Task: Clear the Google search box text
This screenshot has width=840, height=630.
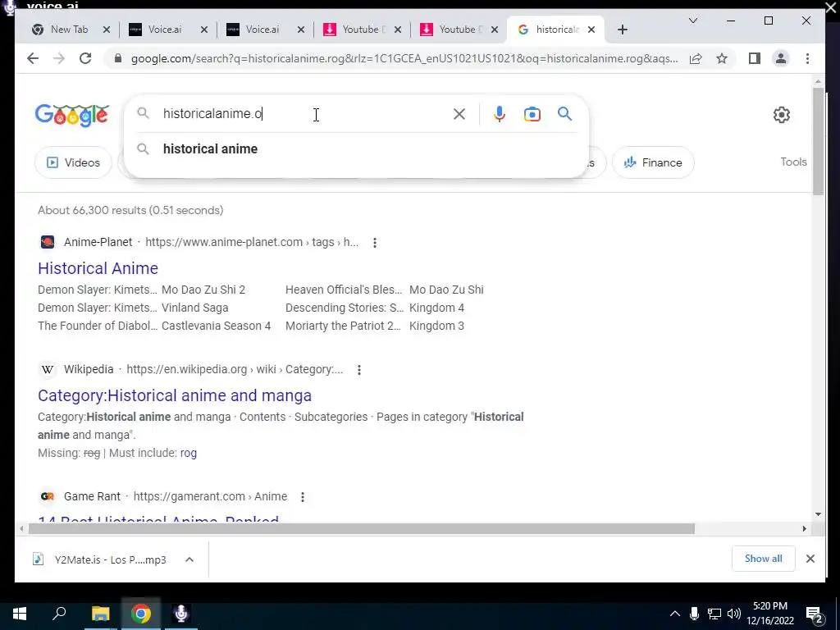Action: tap(459, 113)
